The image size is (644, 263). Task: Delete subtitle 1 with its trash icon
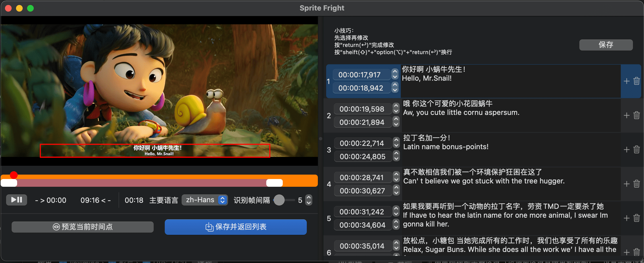(x=637, y=81)
